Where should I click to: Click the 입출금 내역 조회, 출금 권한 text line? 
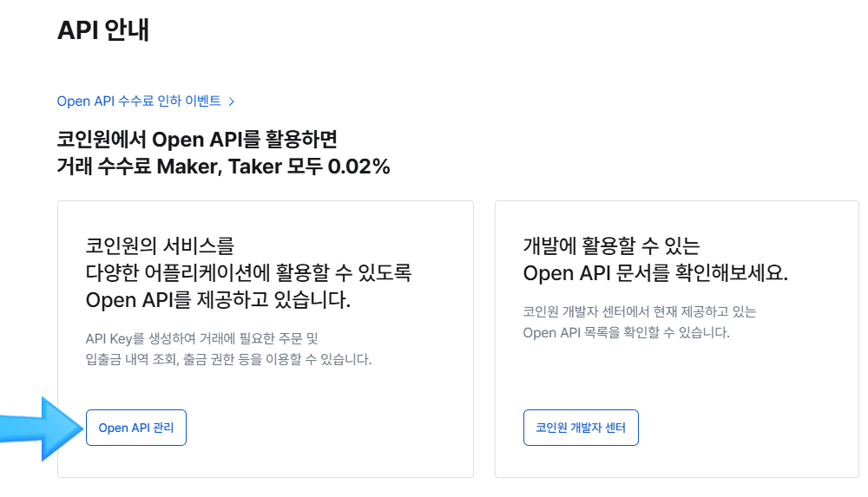point(228,359)
